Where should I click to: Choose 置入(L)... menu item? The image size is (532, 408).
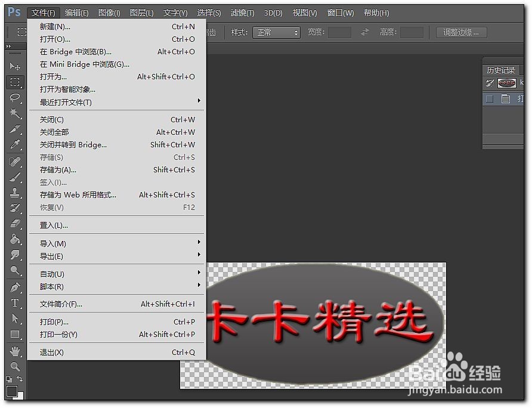[117, 225]
